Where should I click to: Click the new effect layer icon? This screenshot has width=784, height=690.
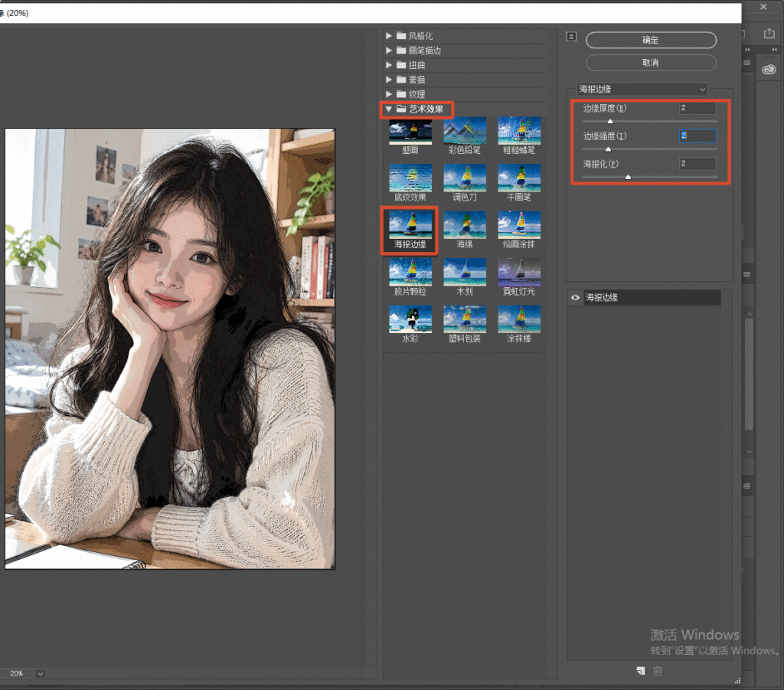click(641, 671)
